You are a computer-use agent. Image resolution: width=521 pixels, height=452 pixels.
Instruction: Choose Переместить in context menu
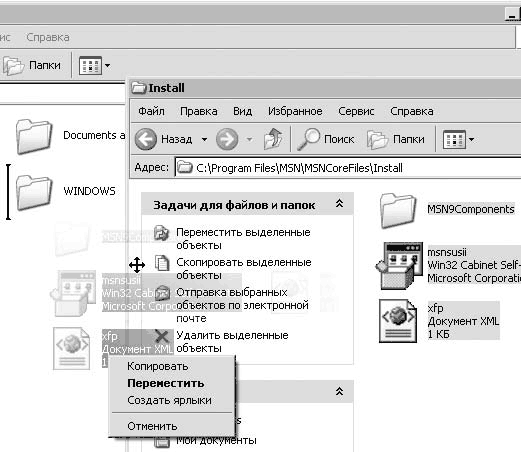[166, 383]
